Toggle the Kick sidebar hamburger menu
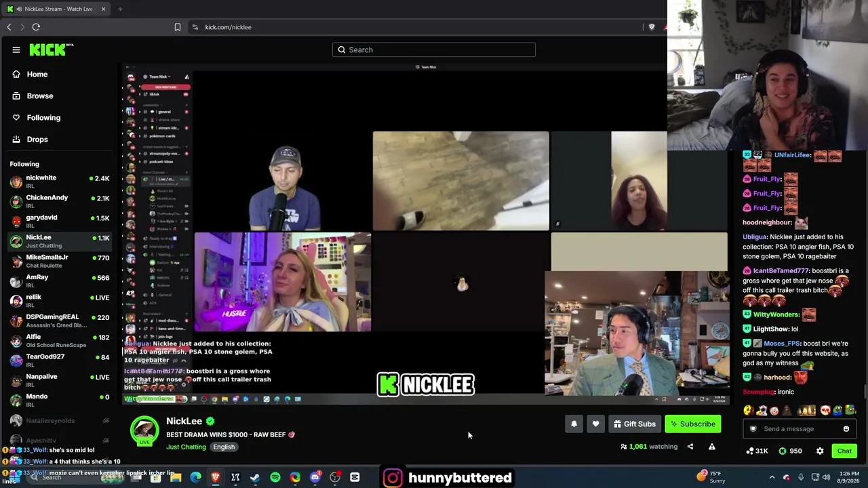This screenshot has height=488, width=868. [x=16, y=49]
